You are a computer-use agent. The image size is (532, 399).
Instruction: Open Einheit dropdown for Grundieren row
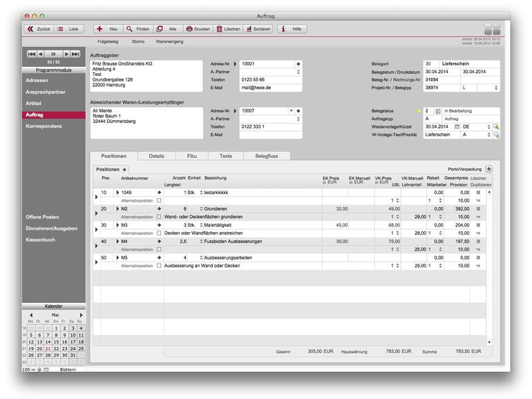pyautogui.click(x=201, y=209)
